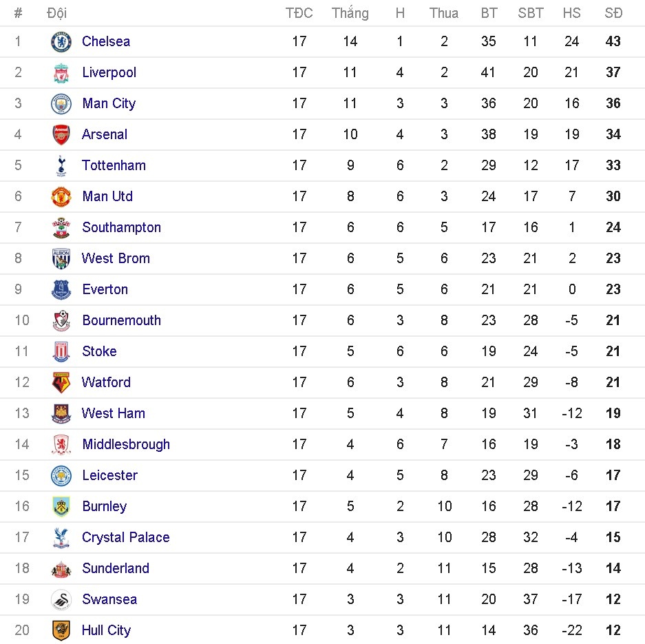Click the Leicester fox crest icon

61,476
